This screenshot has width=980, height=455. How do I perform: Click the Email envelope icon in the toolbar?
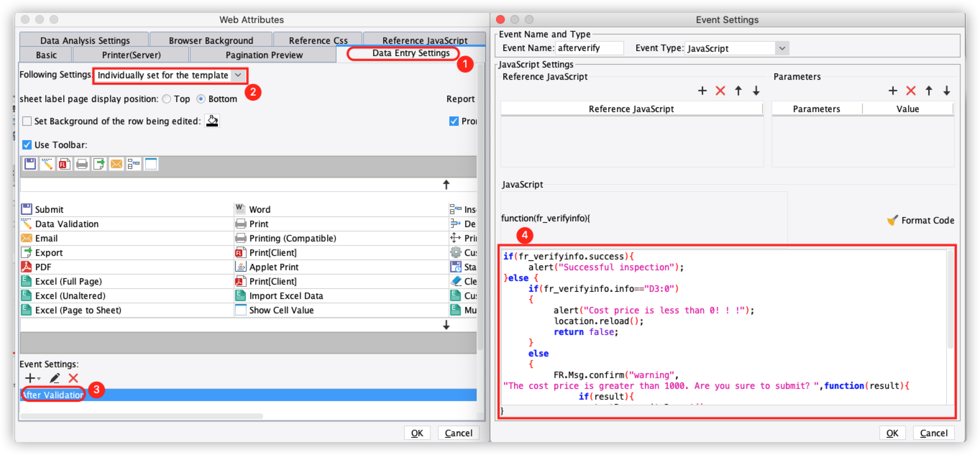(x=117, y=164)
